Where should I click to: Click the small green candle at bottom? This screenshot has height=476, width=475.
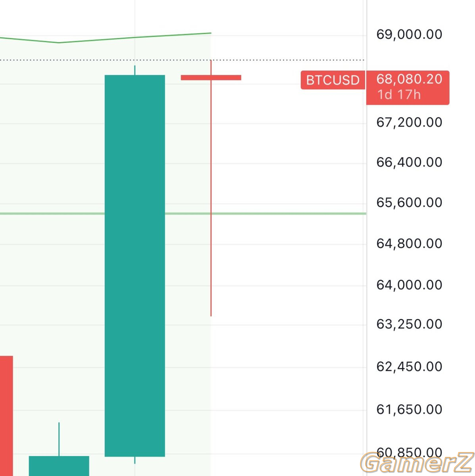[x=59, y=466]
